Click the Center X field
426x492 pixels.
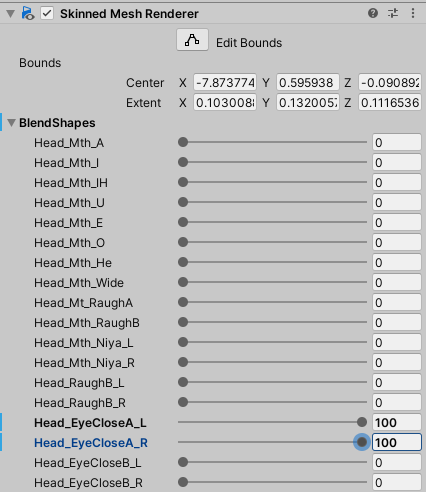click(x=225, y=82)
